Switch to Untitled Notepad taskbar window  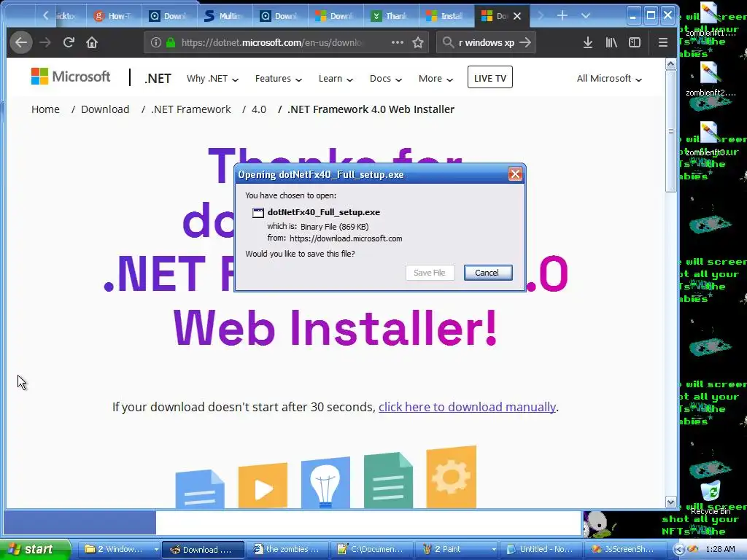pos(541,550)
